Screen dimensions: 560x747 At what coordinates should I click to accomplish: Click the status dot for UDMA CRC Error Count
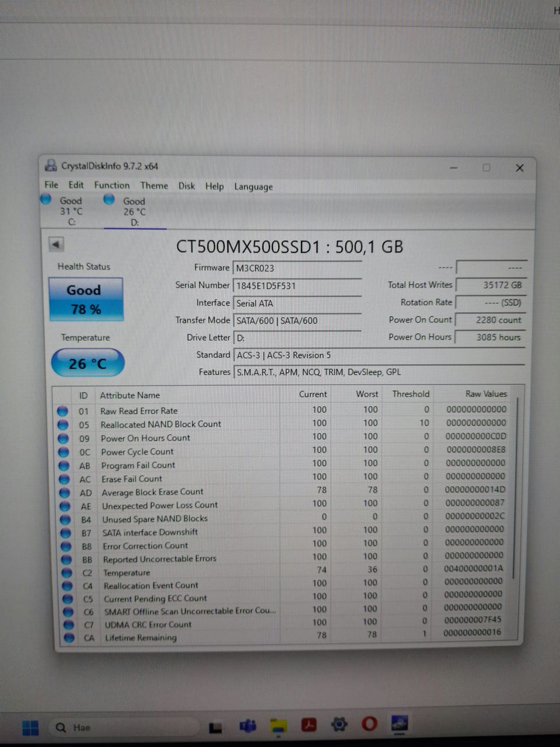coord(69,624)
